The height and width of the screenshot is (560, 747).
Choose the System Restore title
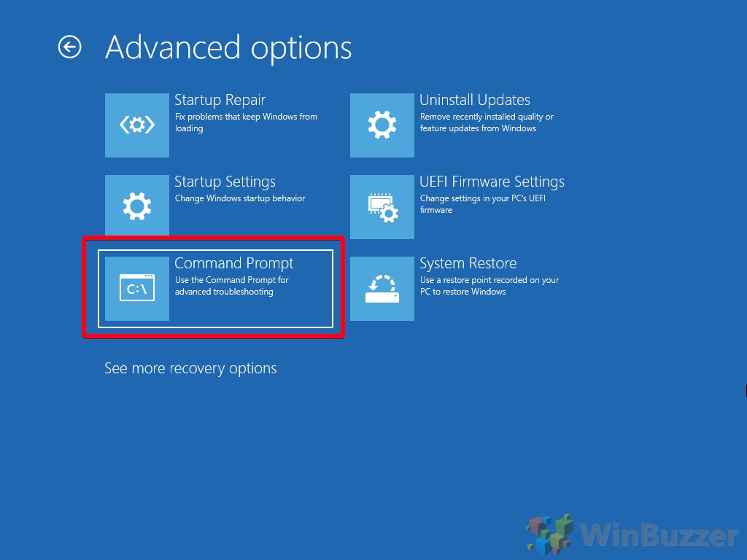468,263
